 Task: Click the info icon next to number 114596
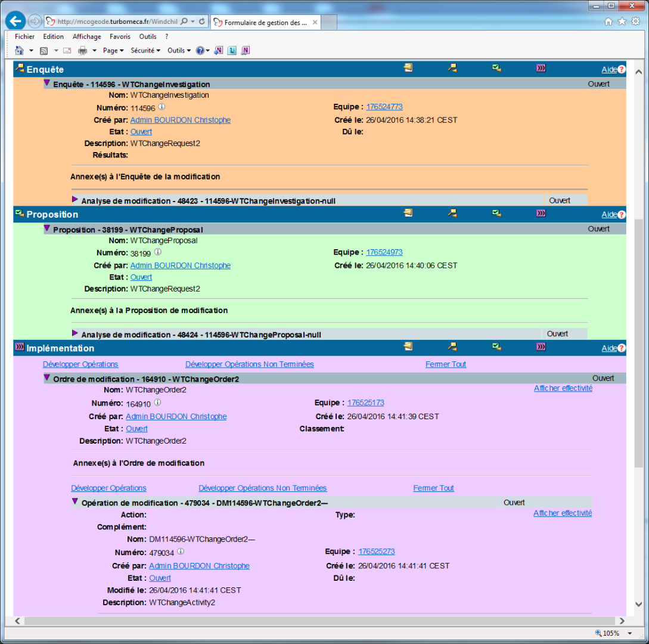tap(162, 107)
